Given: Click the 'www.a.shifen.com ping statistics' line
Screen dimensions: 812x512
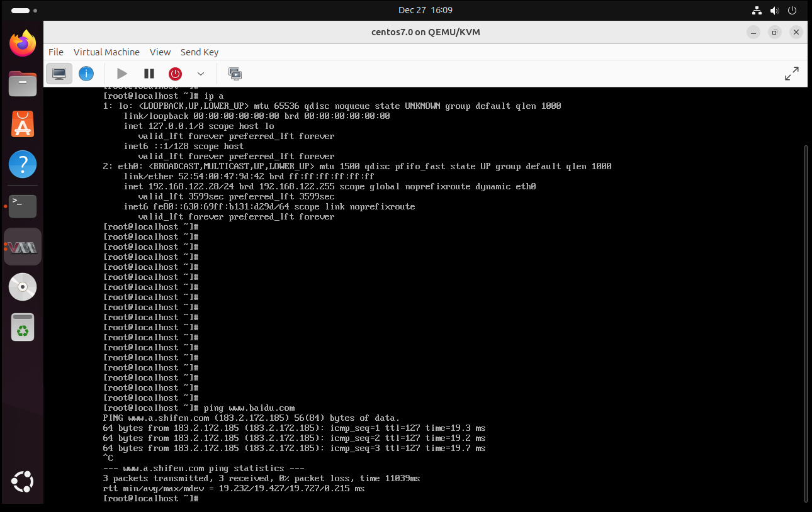Looking at the screenshot, I should tap(204, 468).
